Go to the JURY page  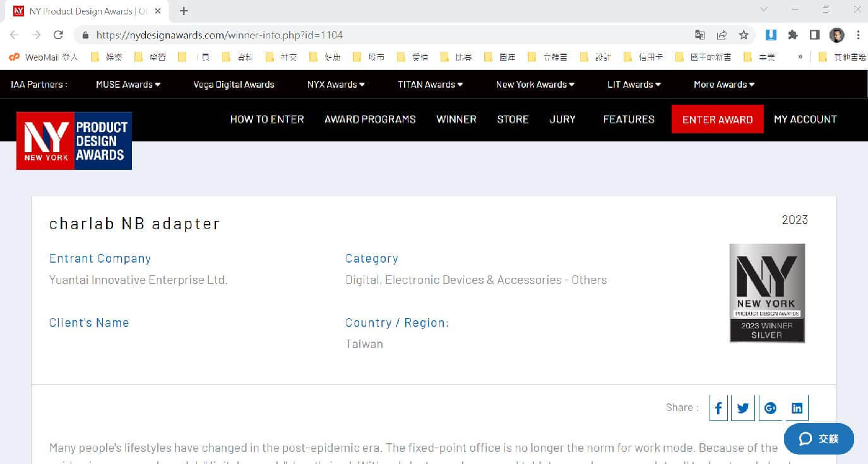coord(562,119)
